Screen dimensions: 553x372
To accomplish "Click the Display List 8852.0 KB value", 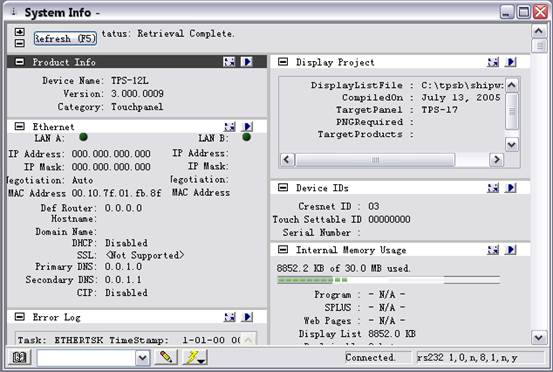I will (x=392, y=334).
